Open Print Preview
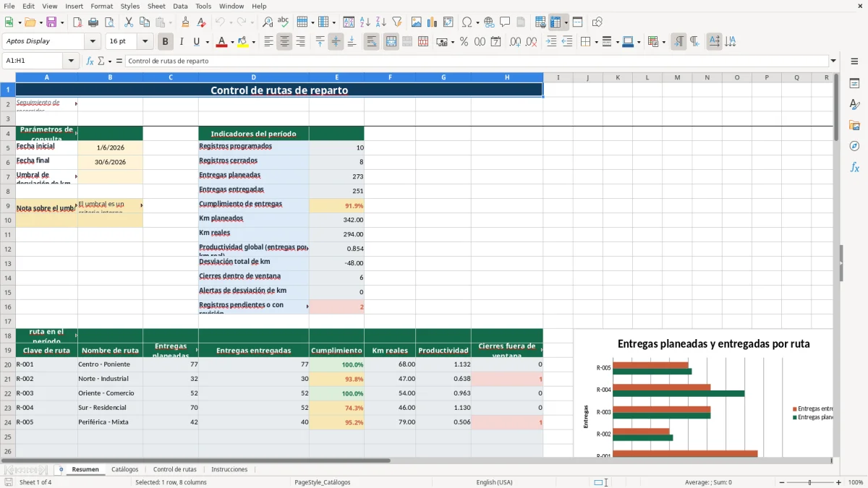 tap(109, 22)
